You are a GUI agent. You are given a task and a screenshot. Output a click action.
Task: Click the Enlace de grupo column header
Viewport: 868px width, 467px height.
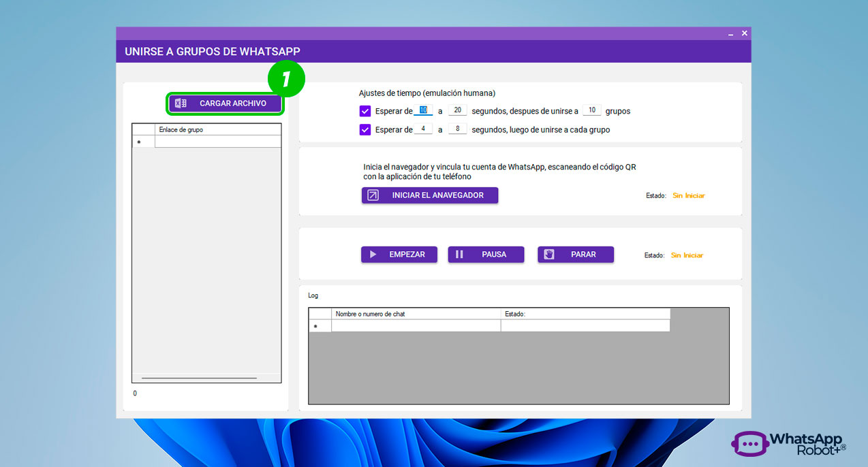218,129
